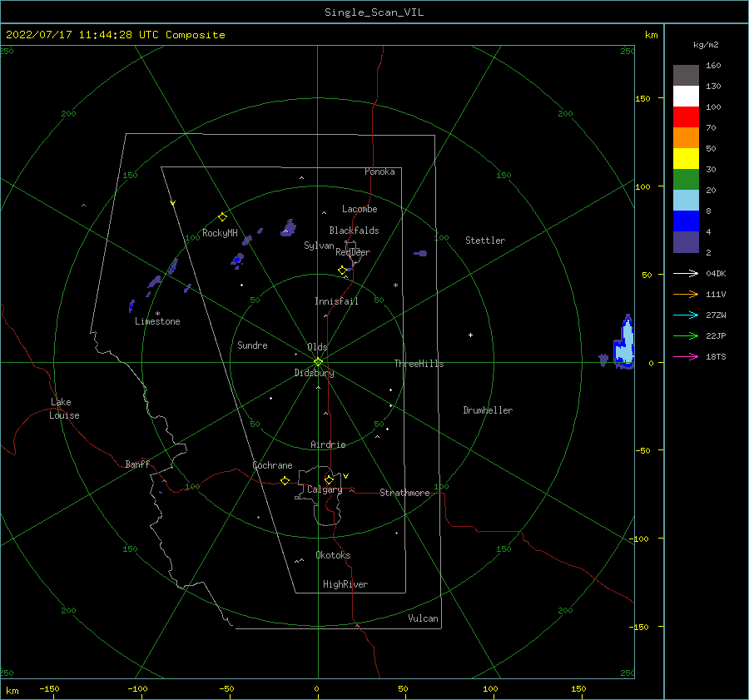Screen dimensions: 749x700
Task: Click the magenta 18TS arrow icon
Action: (686, 356)
